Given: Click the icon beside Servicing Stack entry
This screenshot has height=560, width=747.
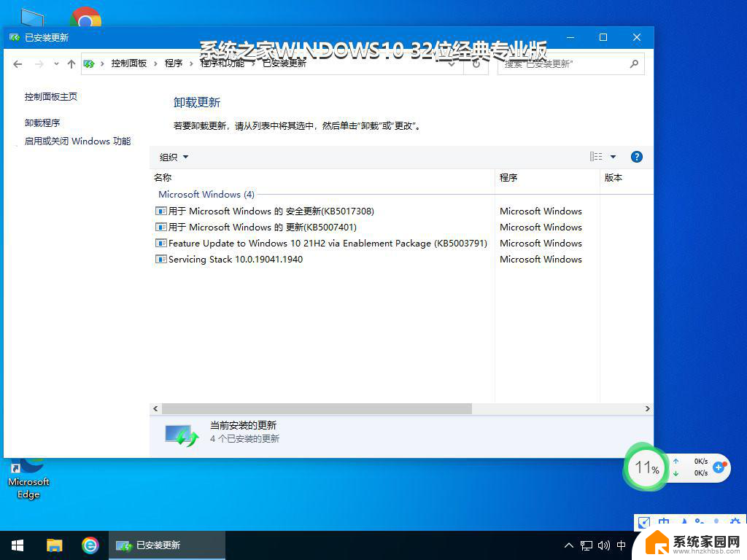Looking at the screenshot, I should click(x=161, y=260).
